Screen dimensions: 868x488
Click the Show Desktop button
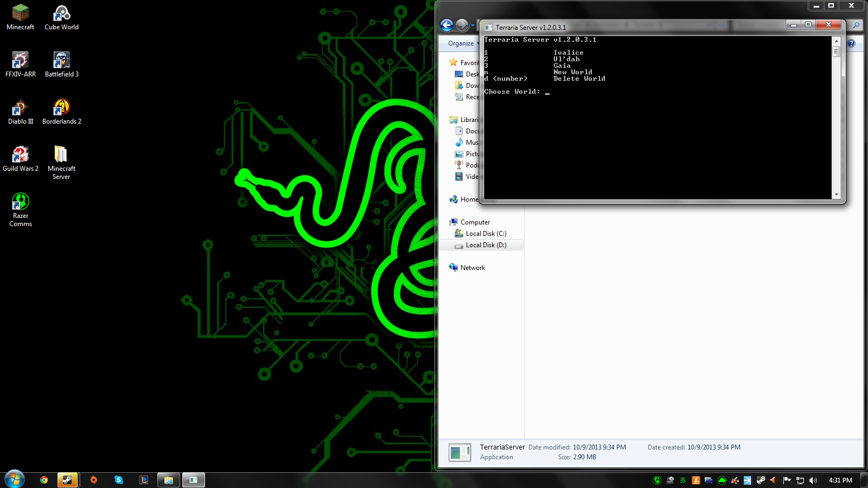tap(864, 480)
